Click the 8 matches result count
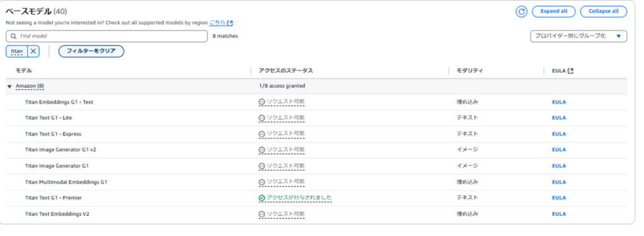Viewport: 644px width, 236px height. tap(225, 36)
